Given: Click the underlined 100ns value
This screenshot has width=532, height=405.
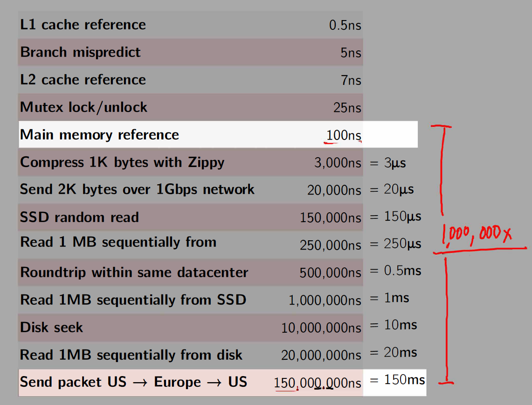Looking at the screenshot, I should (344, 135).
